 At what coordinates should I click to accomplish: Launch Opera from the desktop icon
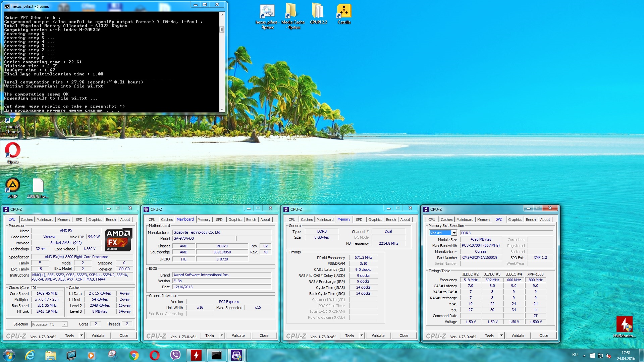pyautogui.click(x=12, y=153)
